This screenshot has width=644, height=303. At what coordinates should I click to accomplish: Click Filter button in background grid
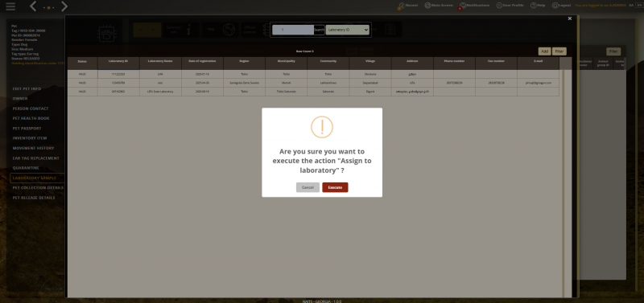click(x=613, y=51)
